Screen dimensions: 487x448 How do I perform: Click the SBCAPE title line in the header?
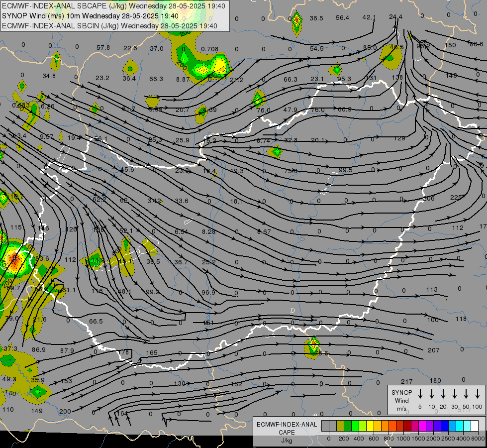(x=114, y=6)
